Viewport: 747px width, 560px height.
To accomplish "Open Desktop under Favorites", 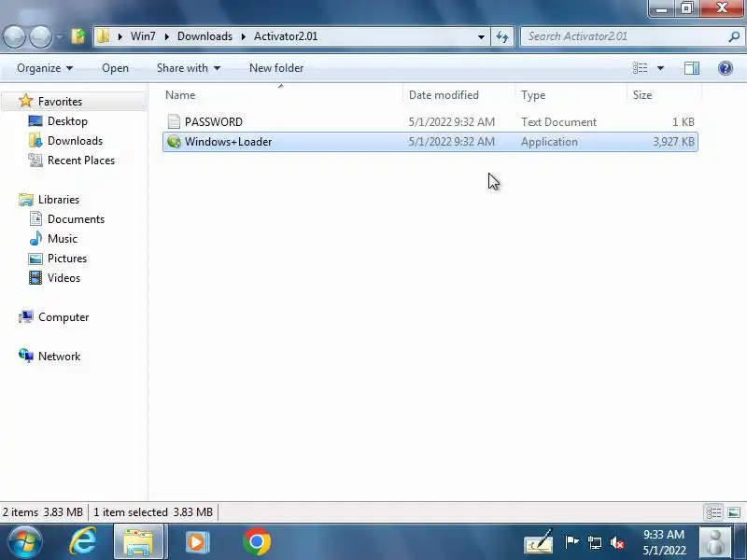I will [67, 121].
